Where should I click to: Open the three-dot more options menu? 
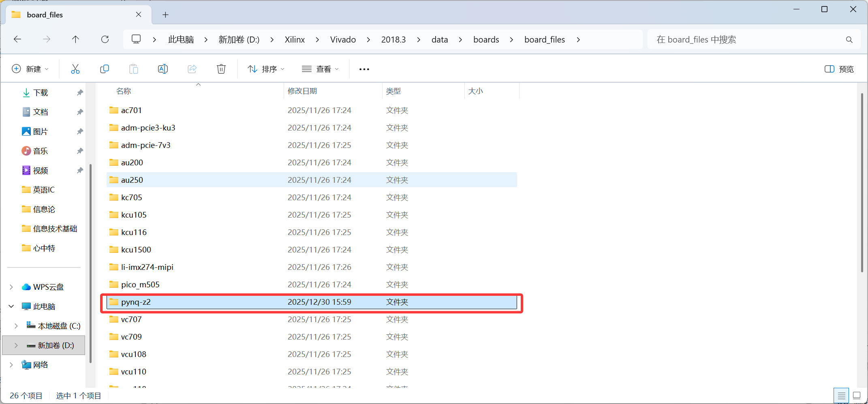click(x=364, y=69)
